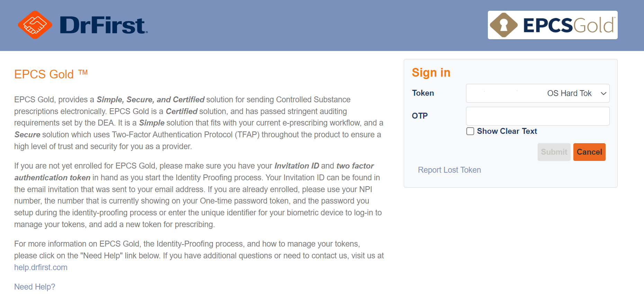Click the EPCS Gold TM heading
644x301 pixels.
tap(51, 74)
